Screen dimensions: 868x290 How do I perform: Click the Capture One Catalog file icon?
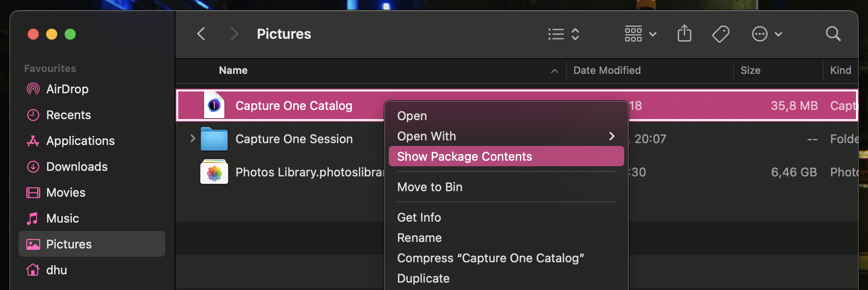click(x=214, y=105)
